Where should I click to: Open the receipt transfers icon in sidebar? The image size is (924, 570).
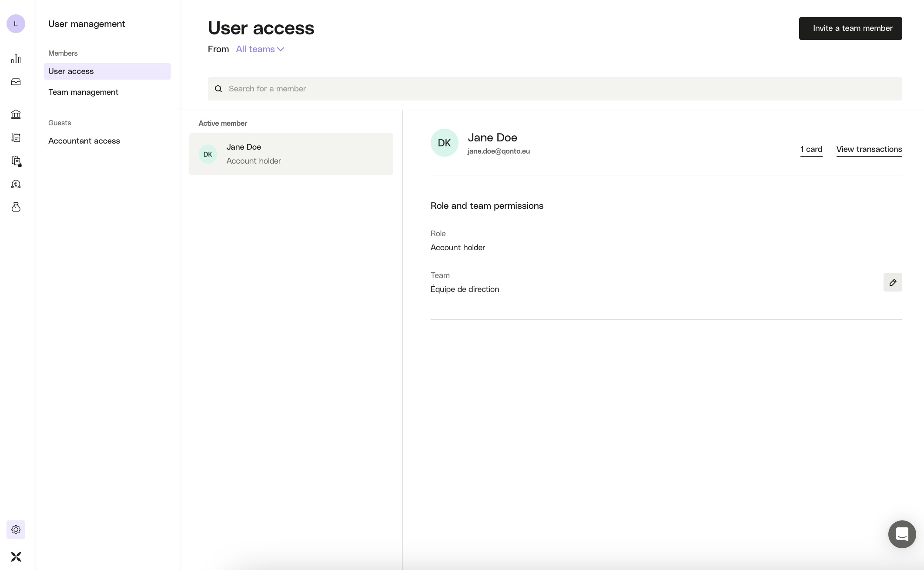(16, 137)
